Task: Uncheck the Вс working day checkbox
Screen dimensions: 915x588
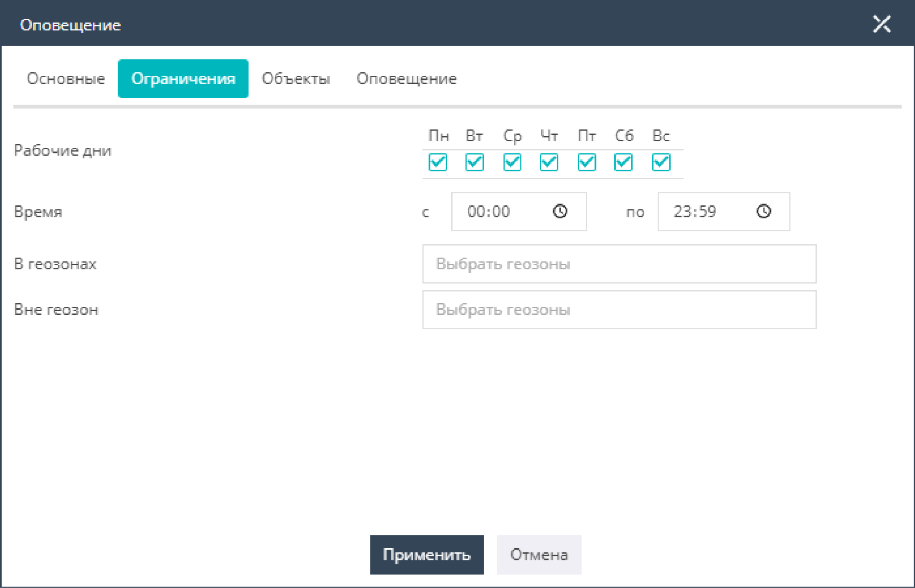Action: click(661, 162)
